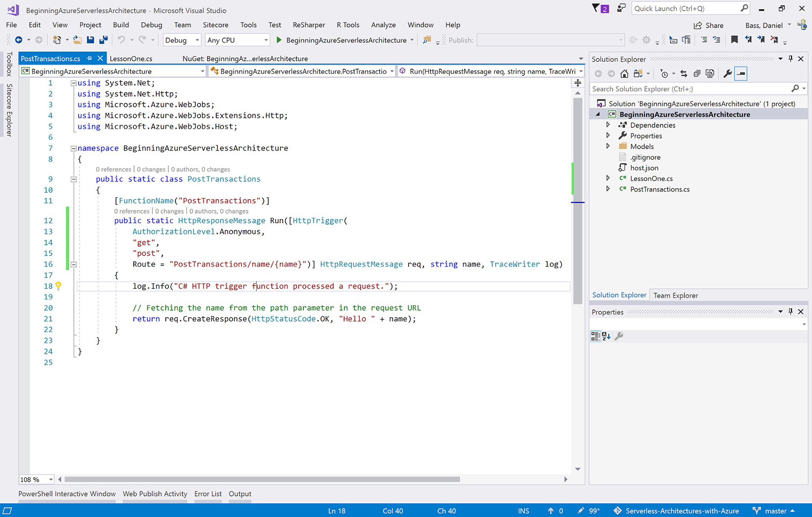
Task: Open the project scope dropdown in navigation bar
Action: pos(113,71)
